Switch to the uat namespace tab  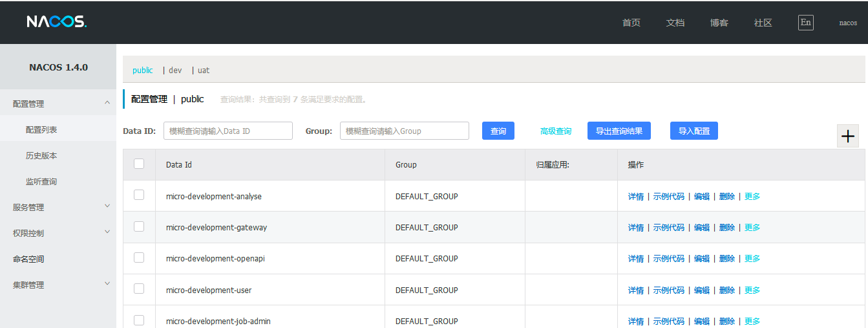coord(204,70)
